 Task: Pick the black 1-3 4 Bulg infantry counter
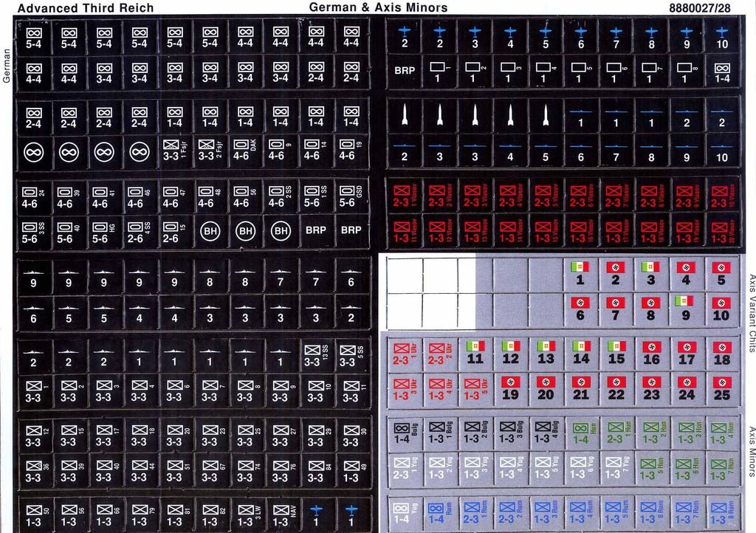(546, 433)
